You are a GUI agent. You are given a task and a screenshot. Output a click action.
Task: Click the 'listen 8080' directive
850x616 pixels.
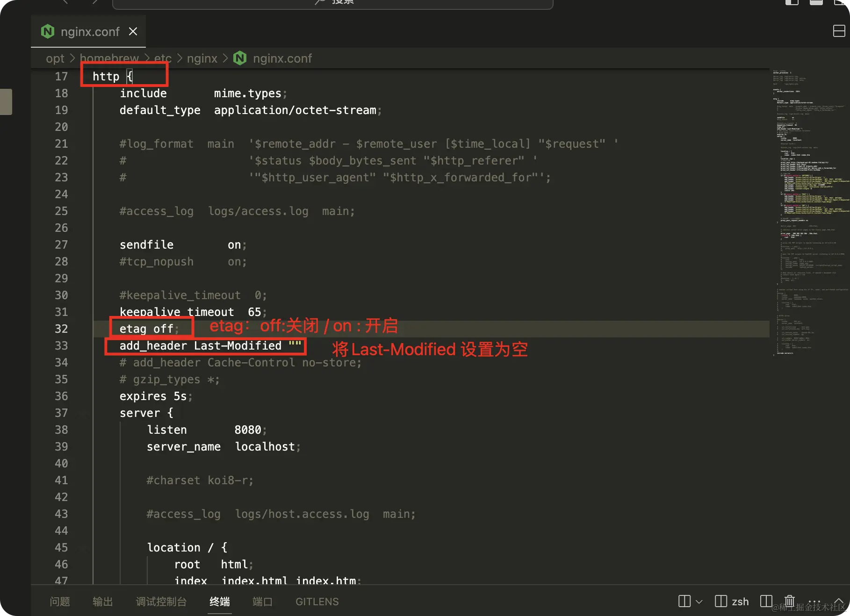[207, 430]
